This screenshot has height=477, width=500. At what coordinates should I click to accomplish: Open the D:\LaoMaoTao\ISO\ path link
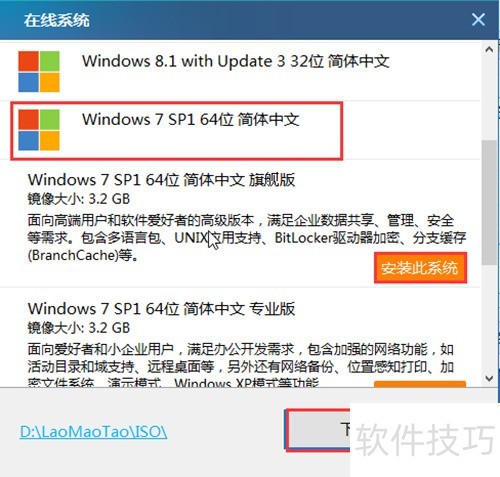pyautogui.click(x=93, y=432)
